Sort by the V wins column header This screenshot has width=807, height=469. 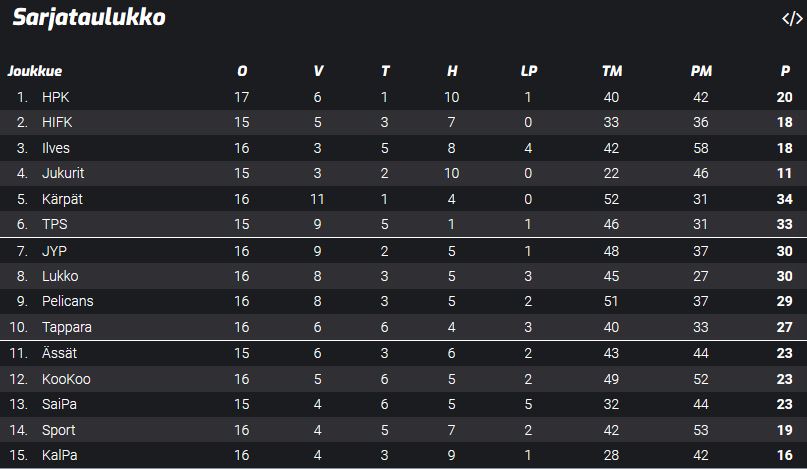[x=318, y=71]
